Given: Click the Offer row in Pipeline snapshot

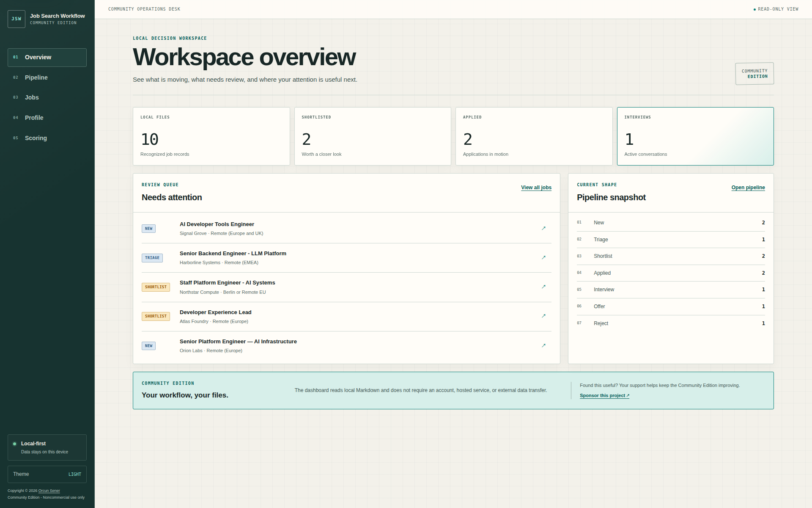Looking at the screenshot, I should click(671, 306).
